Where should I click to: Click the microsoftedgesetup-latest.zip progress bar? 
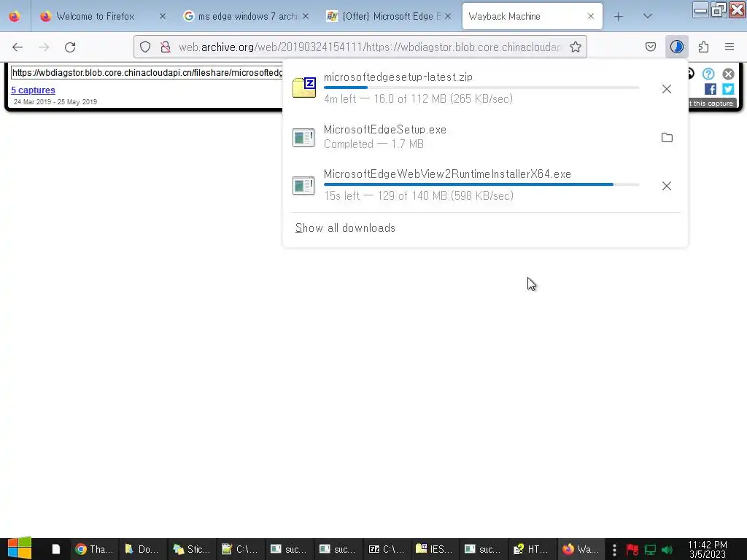pyautogui.click(x=481, y=87)
